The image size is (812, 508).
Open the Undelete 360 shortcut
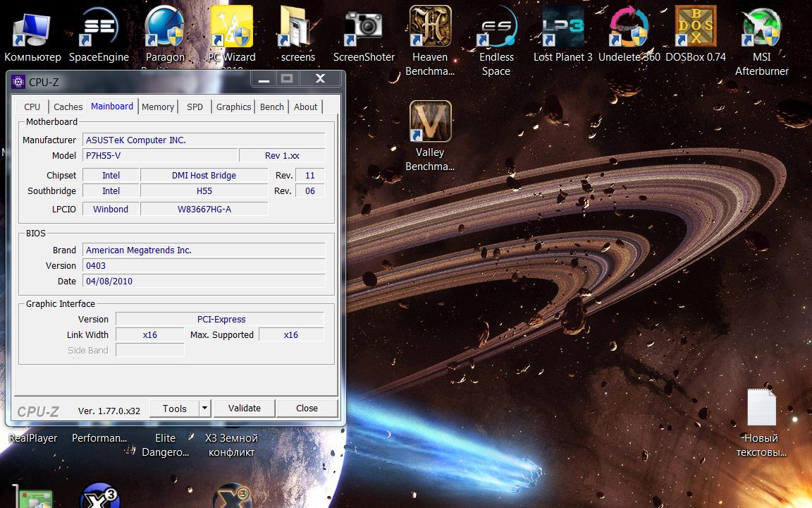pyautogui.click(x=629, y=30)
